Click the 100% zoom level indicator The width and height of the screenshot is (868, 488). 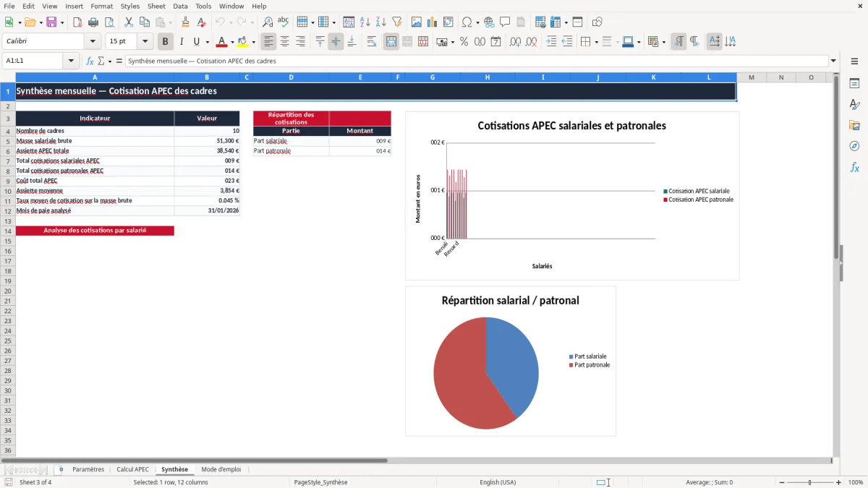tap(856, 482)
